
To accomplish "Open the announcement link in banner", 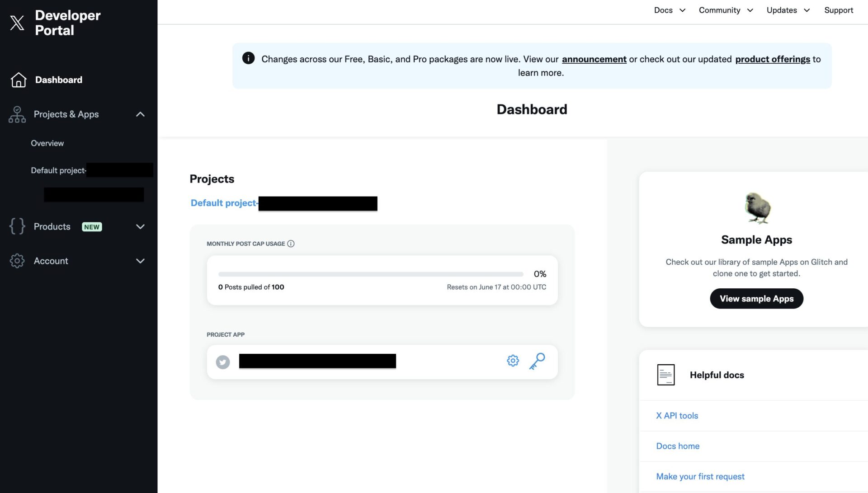I will pyautogui.click(x=594, y=59).
